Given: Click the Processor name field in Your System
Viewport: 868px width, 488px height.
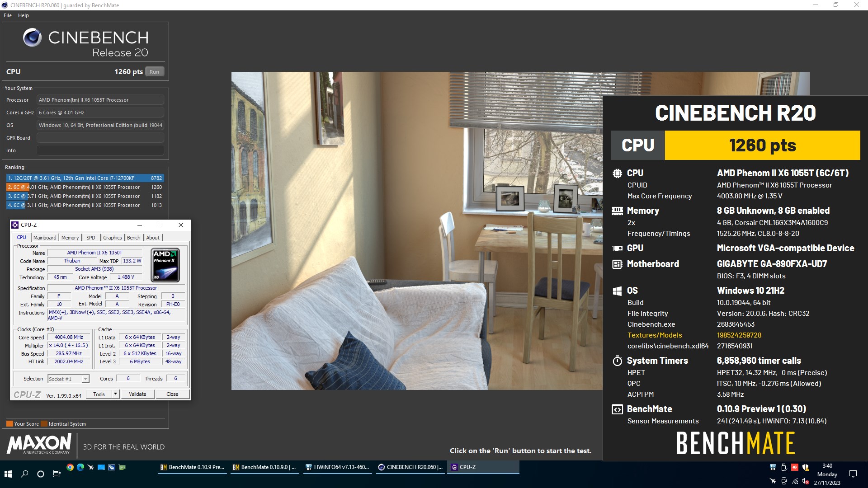Looking at the screenshot, I should [100, 100].
